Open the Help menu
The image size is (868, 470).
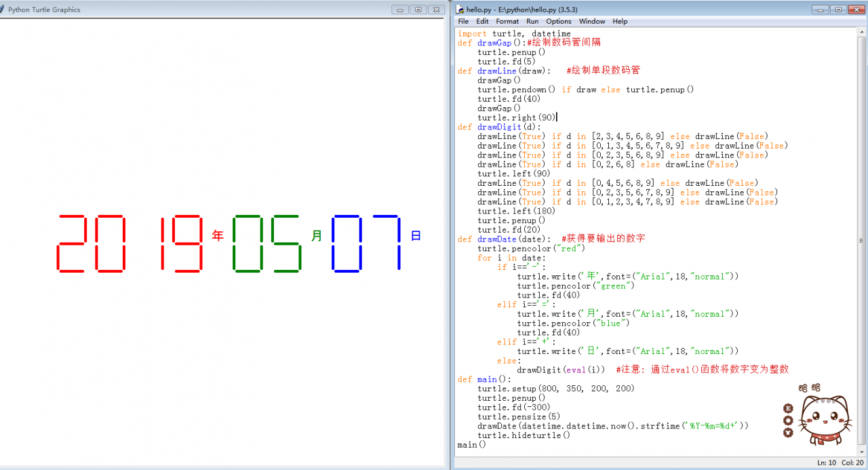pyautogui.click(x=620, y=21)
